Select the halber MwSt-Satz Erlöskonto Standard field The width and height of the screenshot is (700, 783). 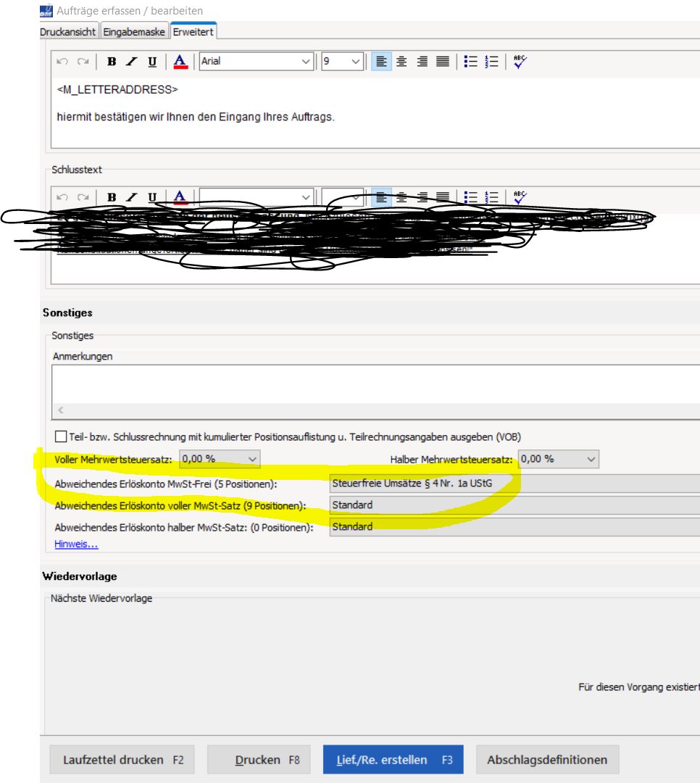click(514, 527)
